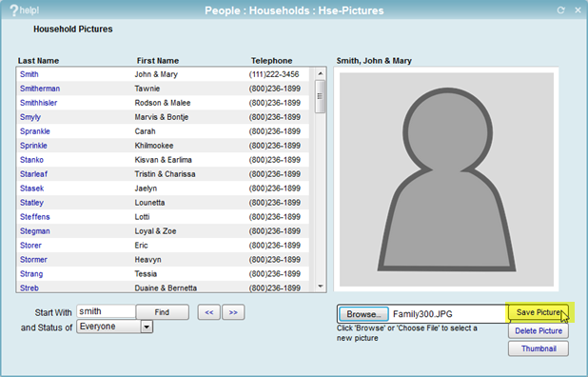
Task: Select the Statley household link
Action: (x=31, y=203)
